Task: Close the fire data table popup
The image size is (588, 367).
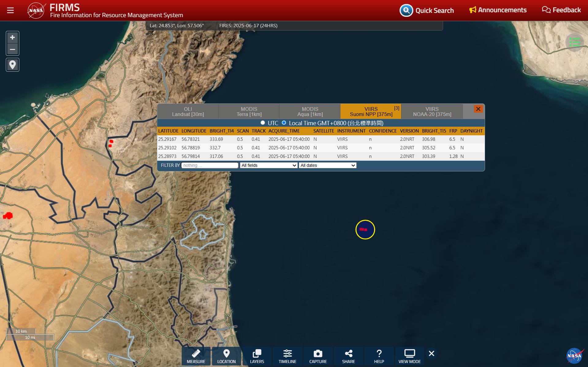Action: click(x=478, y=109)
